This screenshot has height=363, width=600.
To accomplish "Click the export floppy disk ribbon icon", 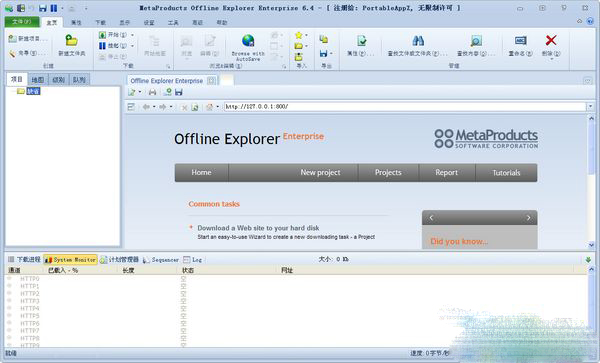I will pyautogui.click(x=324, y=54).
